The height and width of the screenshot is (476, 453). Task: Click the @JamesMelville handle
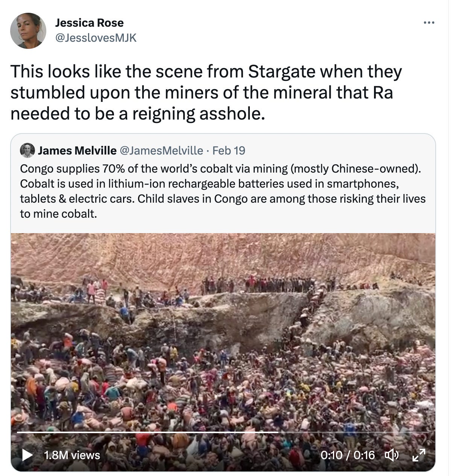pos(161,150)
